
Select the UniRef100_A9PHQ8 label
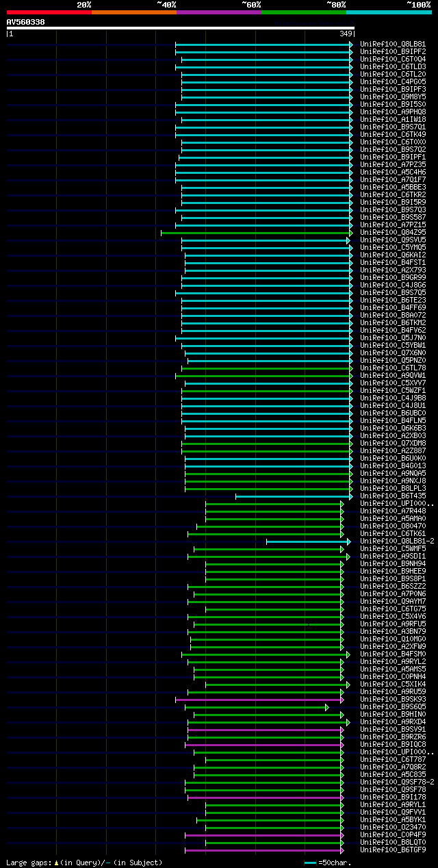[393, 112]
